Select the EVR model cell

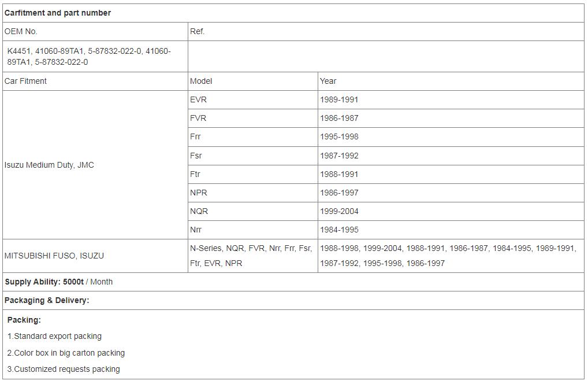click(x=253, y=100)
